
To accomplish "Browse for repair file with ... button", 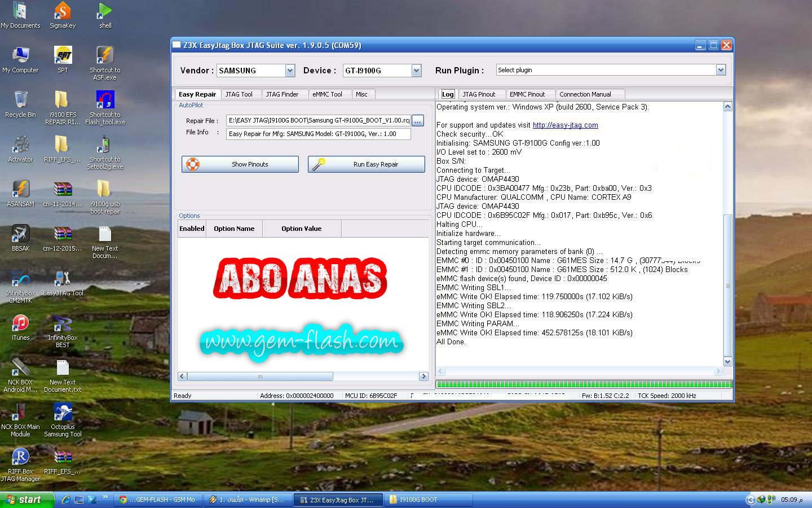I will point(417,120).
